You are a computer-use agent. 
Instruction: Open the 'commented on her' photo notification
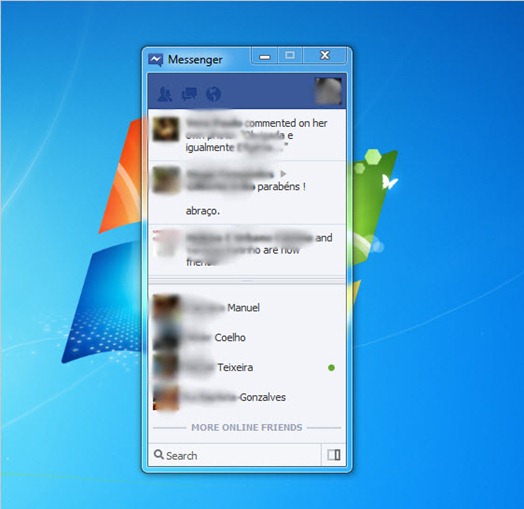tap(247, 135)
